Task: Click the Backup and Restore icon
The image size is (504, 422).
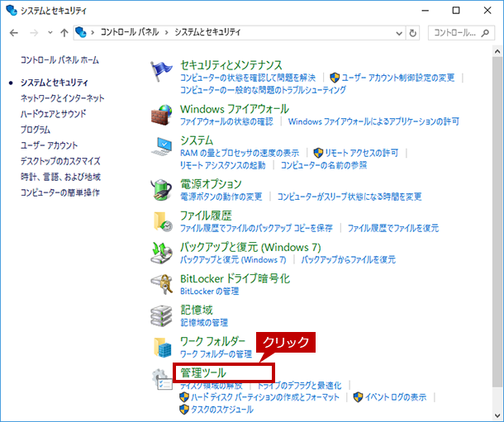Action: (161, 253)
